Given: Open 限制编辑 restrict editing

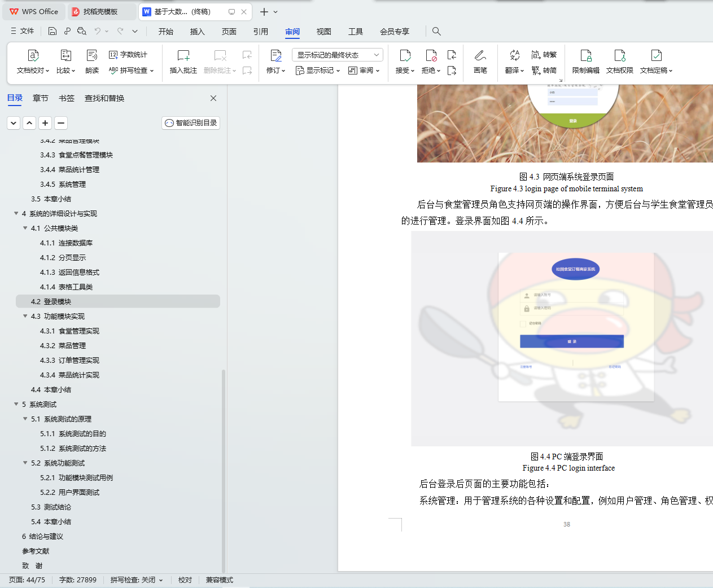Looking at the screenshot, I should pos(586,62).
